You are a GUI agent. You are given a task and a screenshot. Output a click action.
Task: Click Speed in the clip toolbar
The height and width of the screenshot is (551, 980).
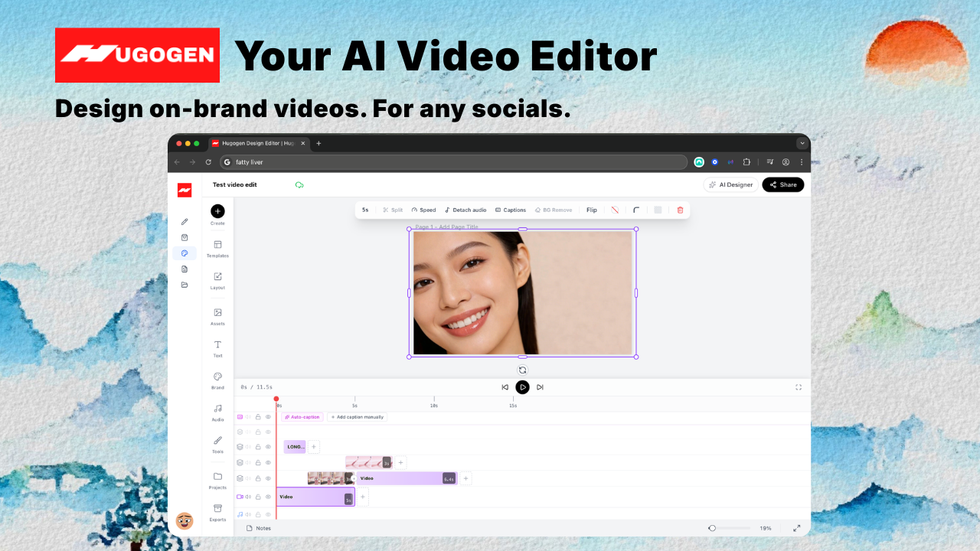[423, 210]
